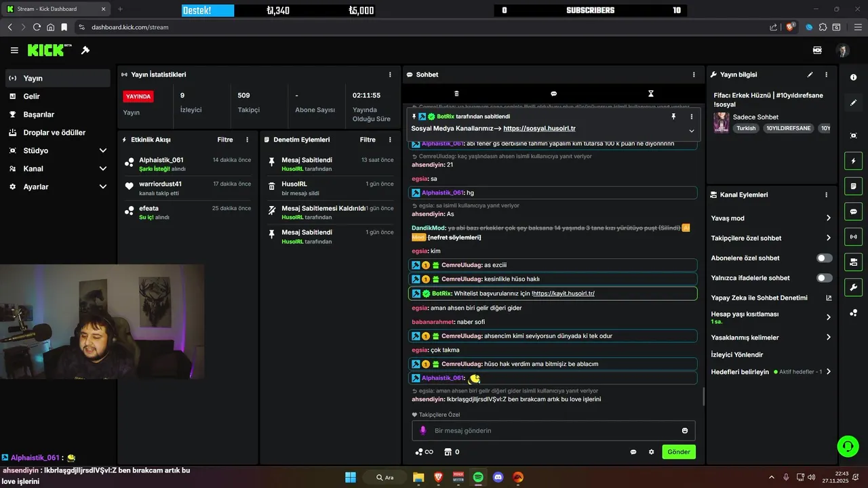Open the Gelir sidebar section
The image size is (868, 488).
58,96
